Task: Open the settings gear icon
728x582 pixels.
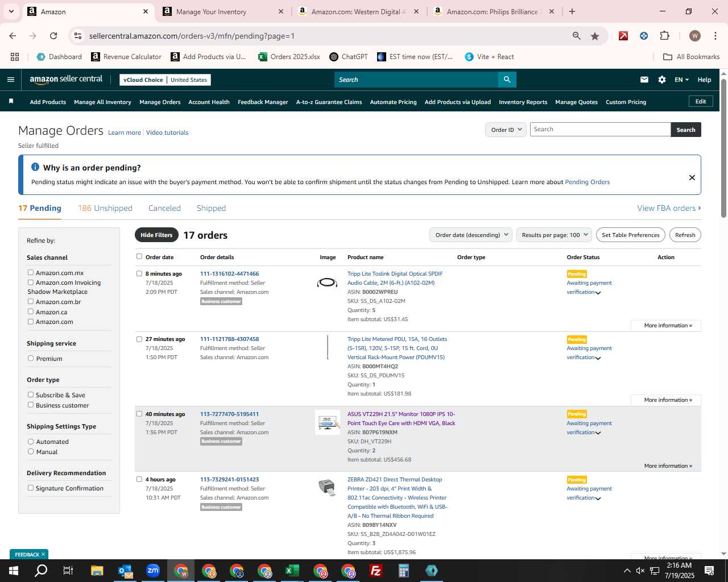Action: 662,80
